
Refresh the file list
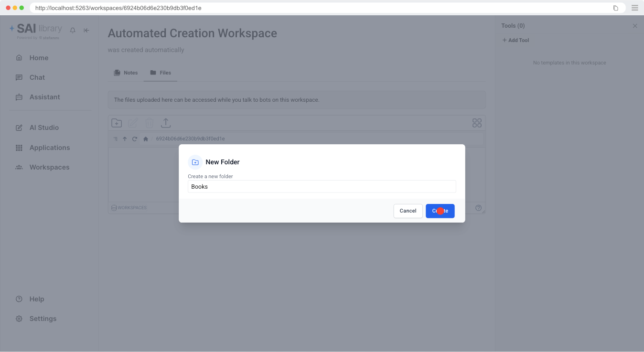[x=134, y=139]
